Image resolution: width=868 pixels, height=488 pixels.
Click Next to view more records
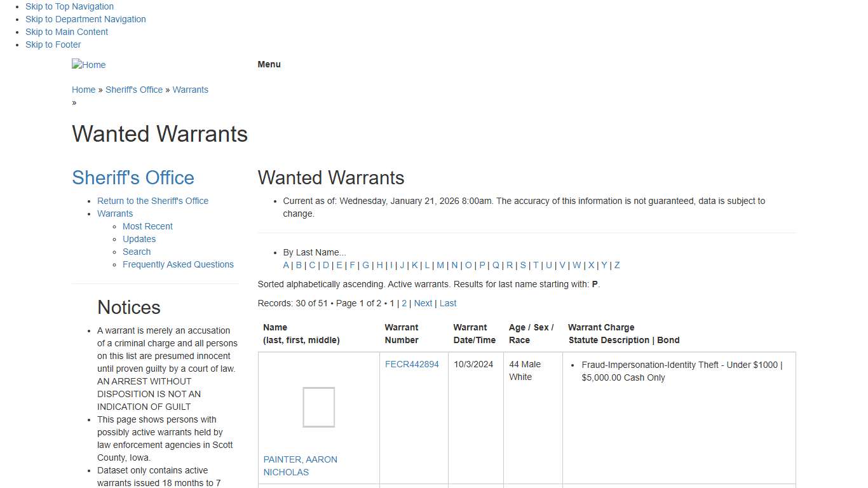423,303
